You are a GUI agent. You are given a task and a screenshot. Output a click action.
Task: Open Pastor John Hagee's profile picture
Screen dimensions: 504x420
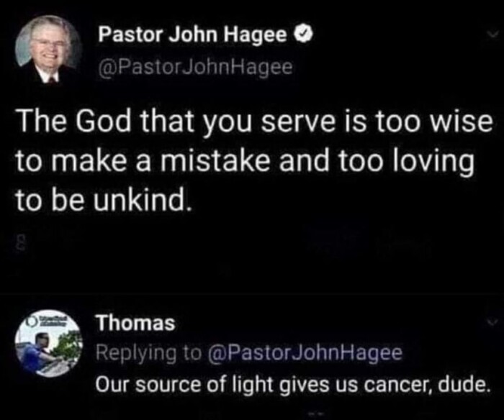[49, 49]
